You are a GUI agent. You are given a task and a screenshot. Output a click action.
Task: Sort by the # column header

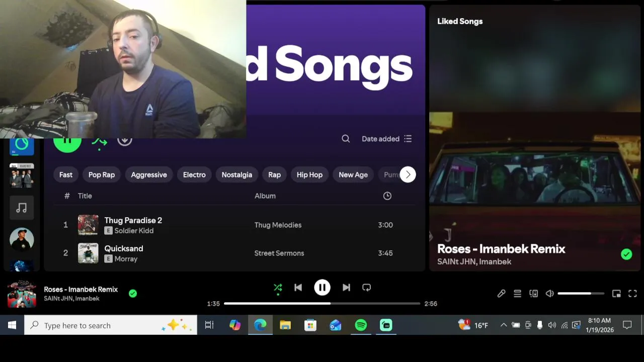point(67,196)
